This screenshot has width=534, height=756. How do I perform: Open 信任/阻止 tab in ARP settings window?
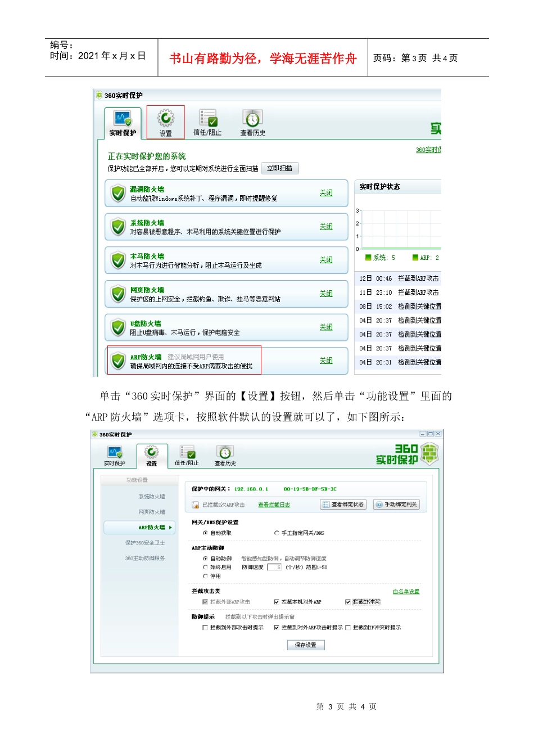tap(187, 456)
